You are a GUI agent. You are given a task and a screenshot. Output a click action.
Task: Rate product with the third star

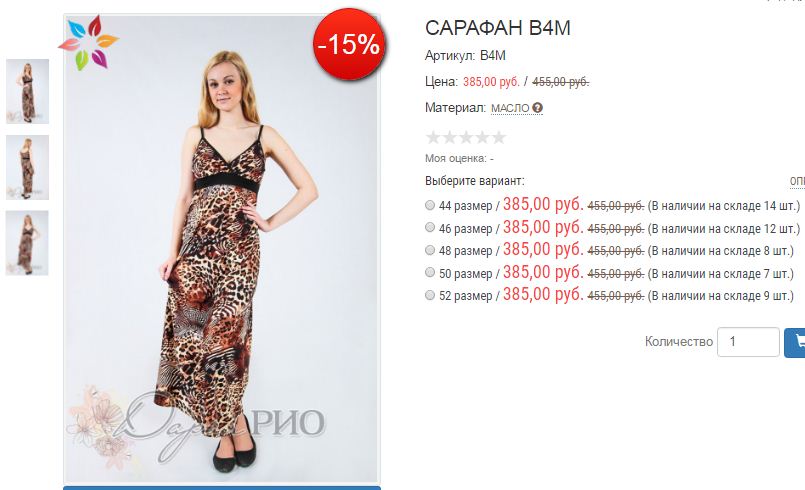(x=466, y=137)
